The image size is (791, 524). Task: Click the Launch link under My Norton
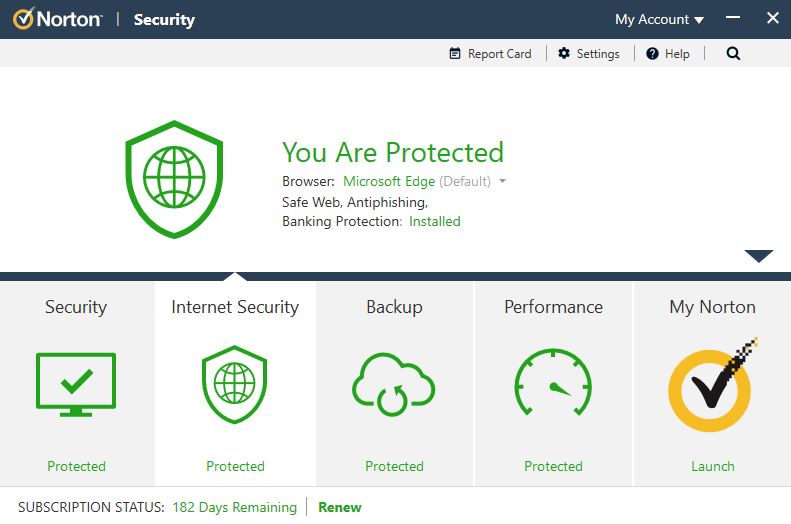712,466
